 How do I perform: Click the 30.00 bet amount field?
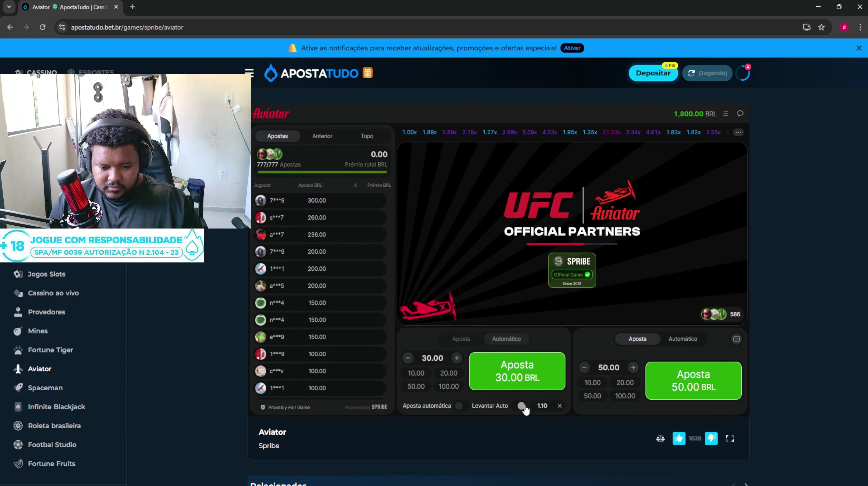[x=432, y=358]
